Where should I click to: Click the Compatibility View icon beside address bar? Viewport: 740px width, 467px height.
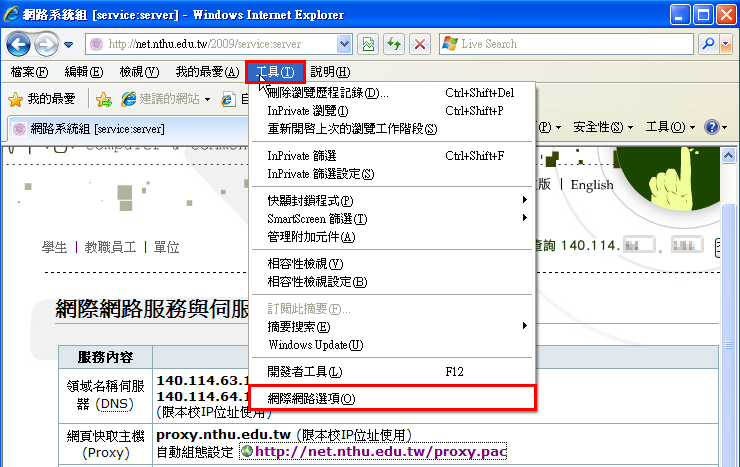point(369,44)
